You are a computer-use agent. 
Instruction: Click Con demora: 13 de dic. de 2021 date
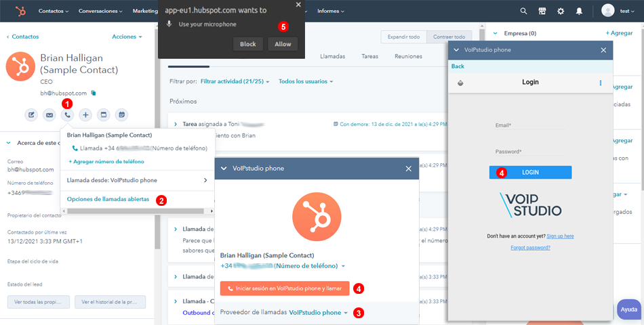click(x=390, y=124)
